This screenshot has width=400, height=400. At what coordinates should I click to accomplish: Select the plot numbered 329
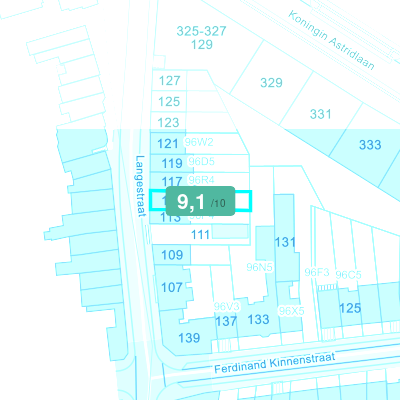click(271, 83)
